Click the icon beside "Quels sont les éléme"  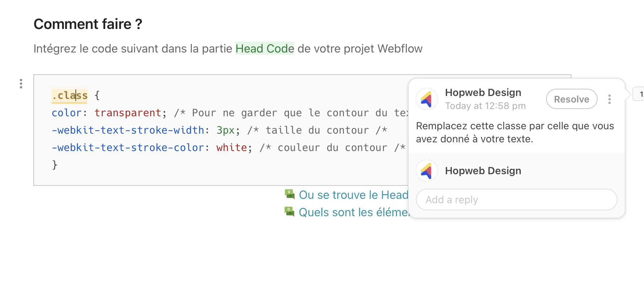tap(289, 212)
